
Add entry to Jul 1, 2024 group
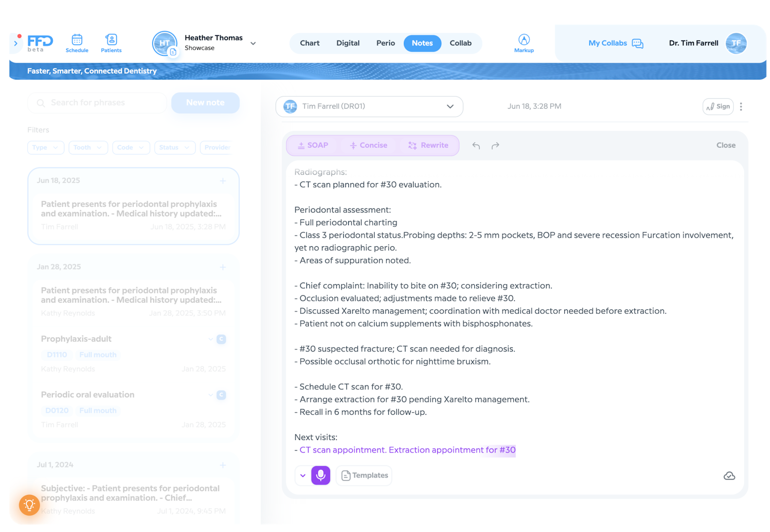(222, 465)
